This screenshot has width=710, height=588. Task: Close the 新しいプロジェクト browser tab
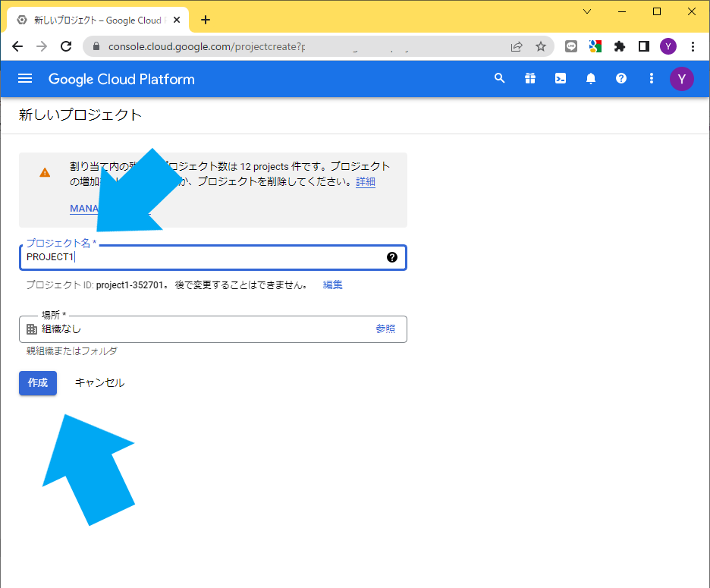tap(177, 20)
